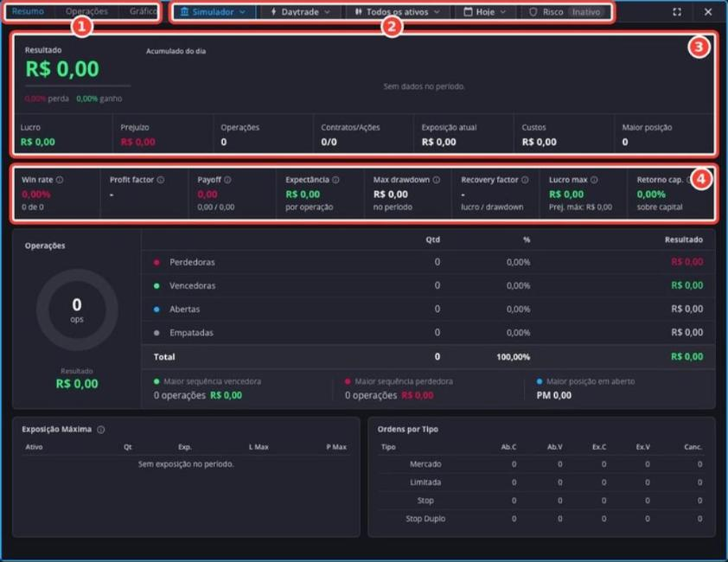This screenshot has height=562, width=728.
Task: Click the Ab.C column header
Action: (x=508, y=447)
